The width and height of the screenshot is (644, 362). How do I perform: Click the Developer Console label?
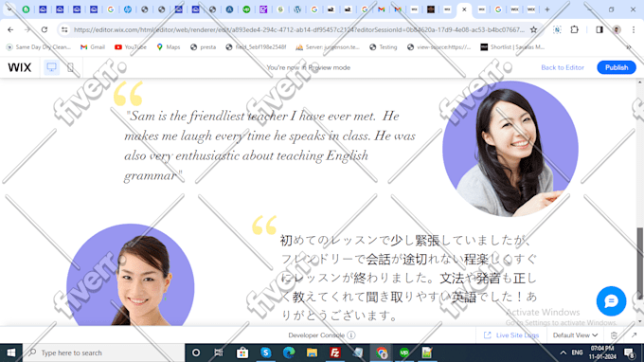point(315,335)
